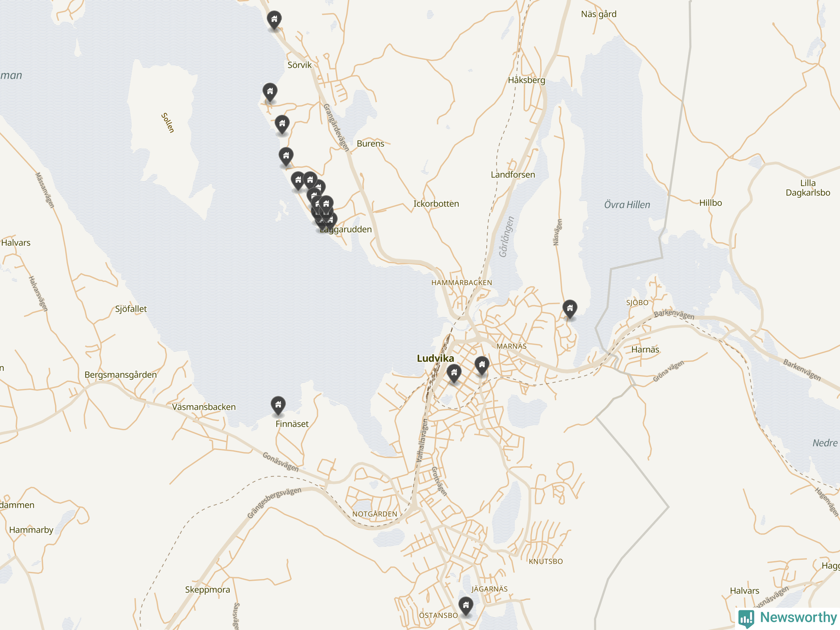This screenshot has height=630, width=840.
Task: Select the house marker directly below the Ludvika label
Action: click(454, 373)
